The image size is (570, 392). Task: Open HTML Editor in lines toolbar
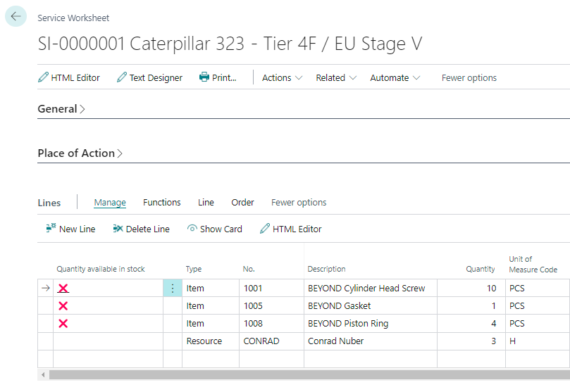290,229
